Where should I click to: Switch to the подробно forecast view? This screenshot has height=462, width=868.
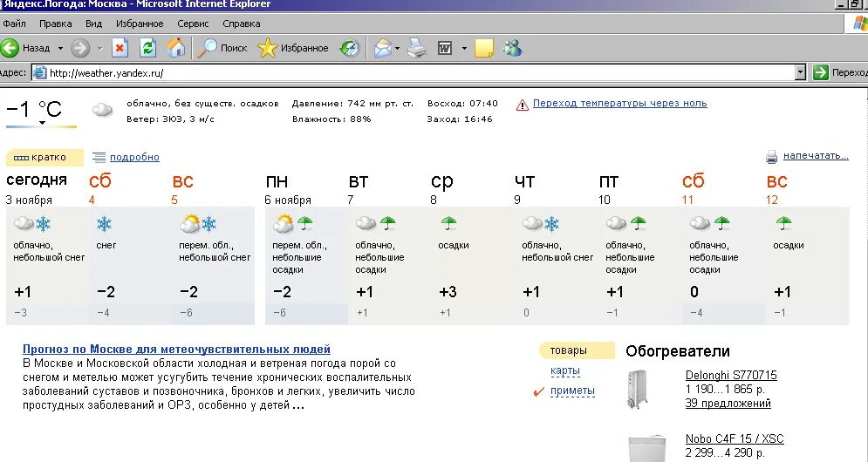click(134, 157)
